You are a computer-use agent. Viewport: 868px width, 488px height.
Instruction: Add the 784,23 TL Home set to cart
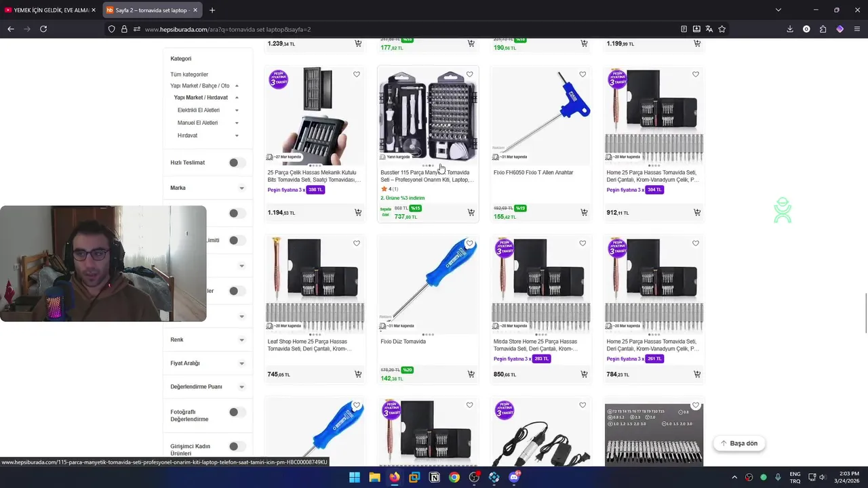point(697,374)
